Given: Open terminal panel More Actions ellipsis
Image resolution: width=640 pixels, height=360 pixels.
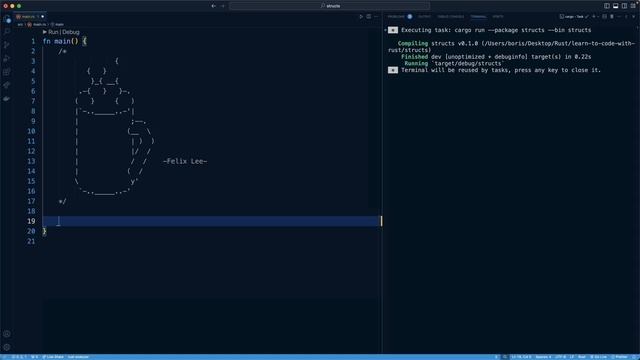Looking at the screenshot, I should [x=619, y=17].
